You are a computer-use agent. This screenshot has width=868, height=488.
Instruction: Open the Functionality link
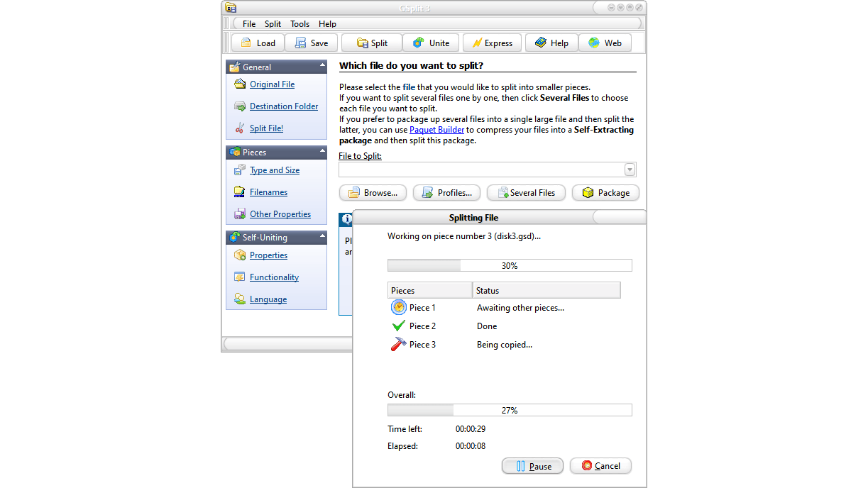pyautogui.click(x=274, y=277)
